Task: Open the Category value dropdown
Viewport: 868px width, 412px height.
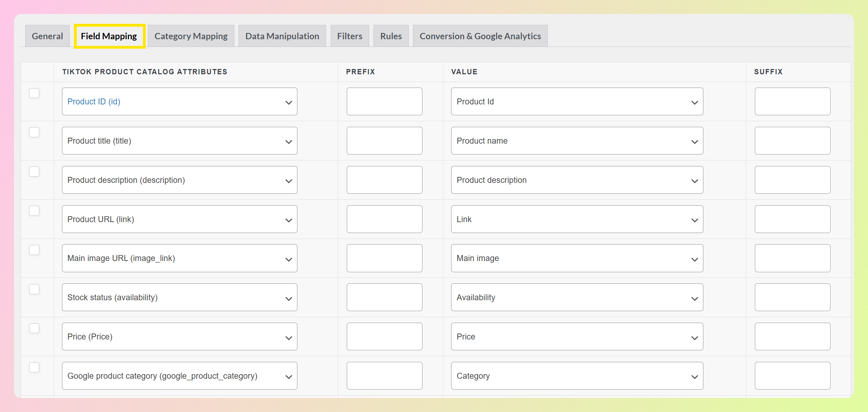Action: click(577, 376)
